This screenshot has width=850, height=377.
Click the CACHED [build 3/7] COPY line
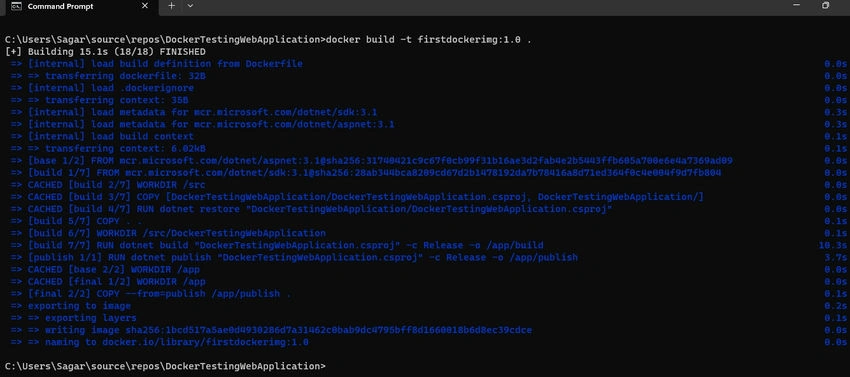(357, 197)
